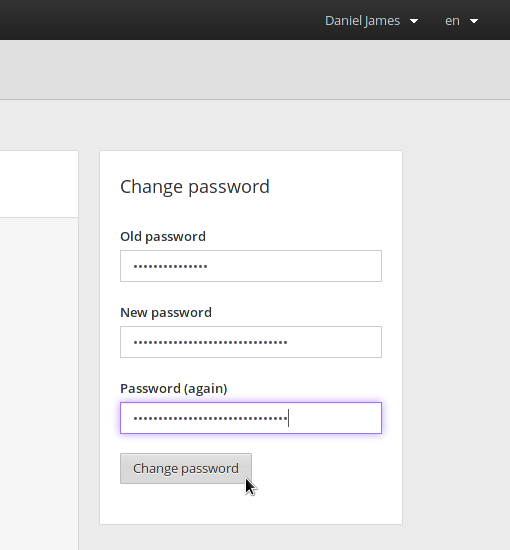Click the Change password heading text
The width and height of the screenshot is (510, 550).
(195, 187)
